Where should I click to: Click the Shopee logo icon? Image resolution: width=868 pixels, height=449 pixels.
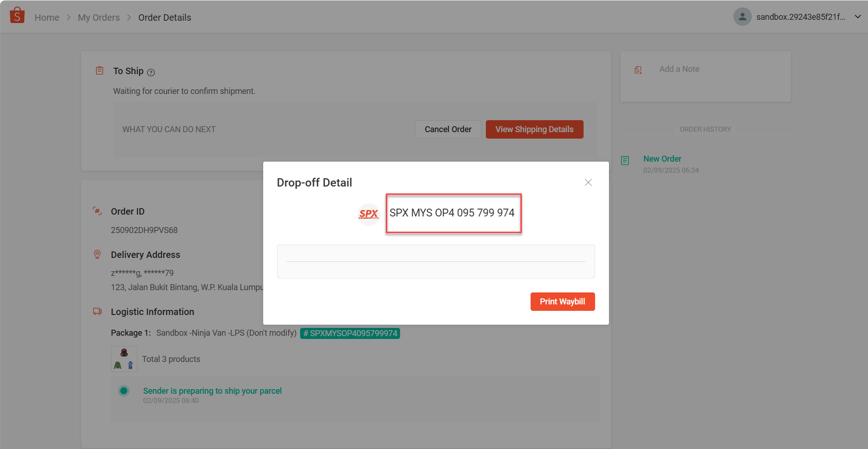coord(17,15)
